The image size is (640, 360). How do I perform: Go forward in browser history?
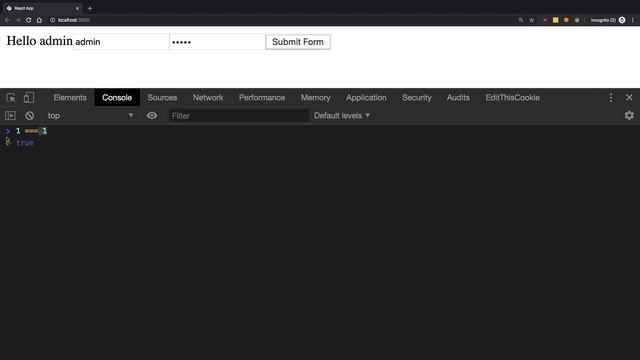pyautogui.click(x=18, y=20)
